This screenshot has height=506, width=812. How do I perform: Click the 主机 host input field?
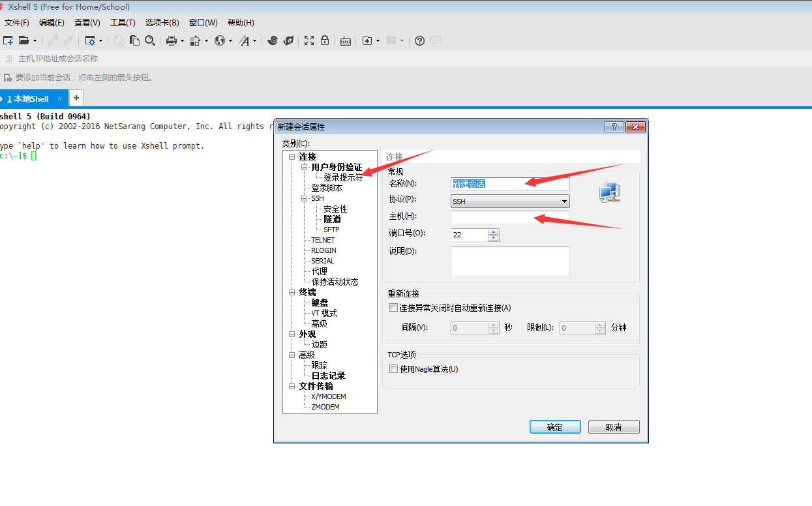tap(510, 216)
